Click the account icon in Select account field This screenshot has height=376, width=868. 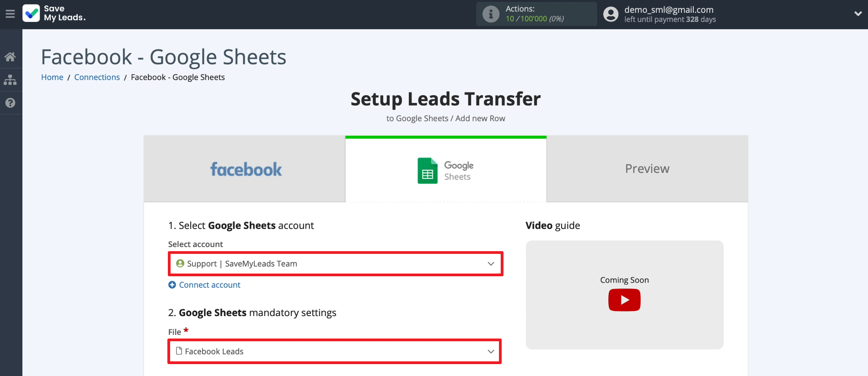[x=180, y=263]
